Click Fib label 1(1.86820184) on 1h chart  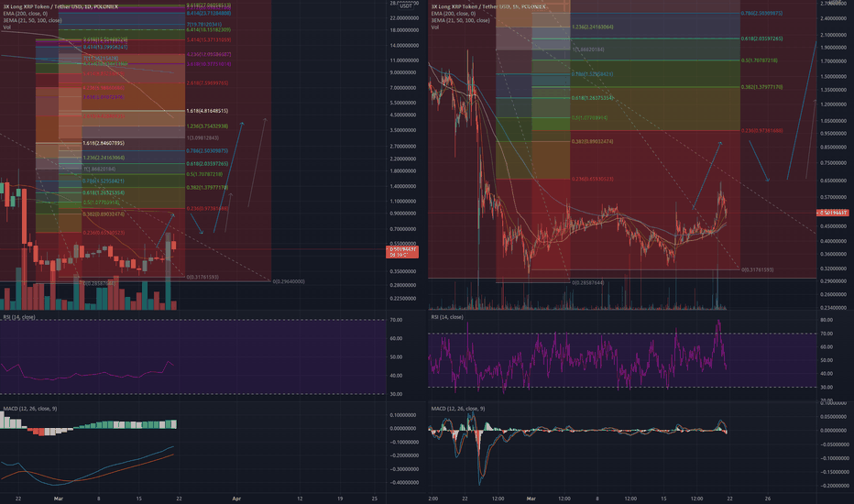[588, 49]
